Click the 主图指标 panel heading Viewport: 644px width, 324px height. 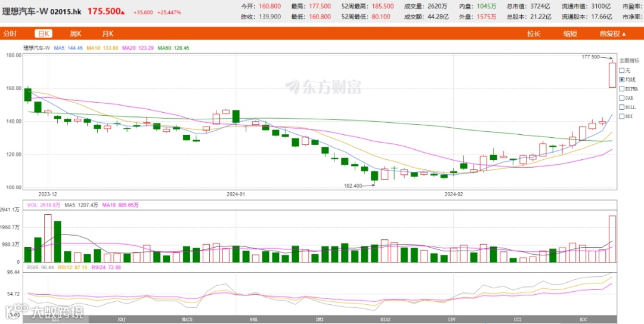coord(629,60)
